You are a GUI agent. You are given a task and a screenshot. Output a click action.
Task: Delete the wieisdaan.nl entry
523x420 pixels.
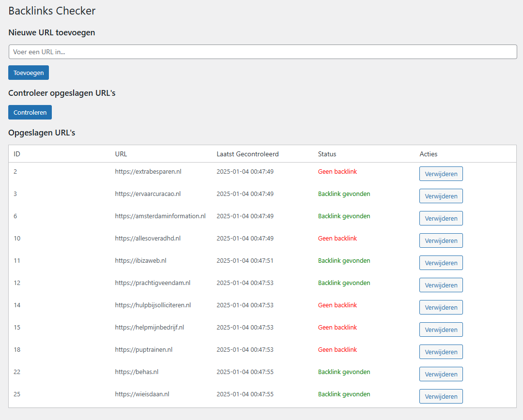(441, 396)
